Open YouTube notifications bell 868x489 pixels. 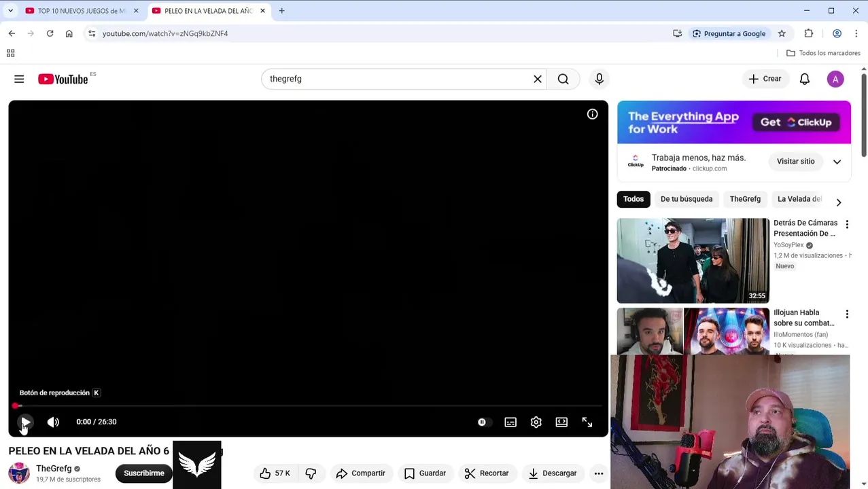point(804,79)
